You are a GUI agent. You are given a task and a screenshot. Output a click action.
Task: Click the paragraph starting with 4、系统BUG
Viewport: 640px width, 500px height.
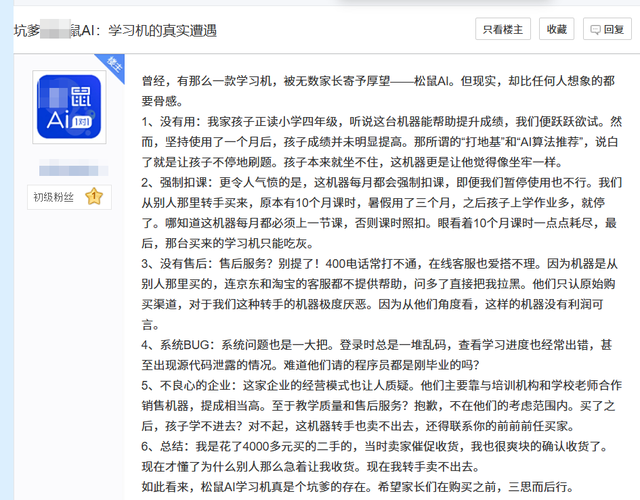pyautogui.click(x=377, y=355)
